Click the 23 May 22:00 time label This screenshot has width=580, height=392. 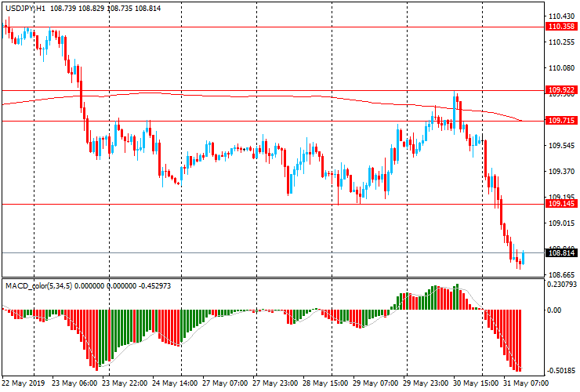click(x=125, y=383)
